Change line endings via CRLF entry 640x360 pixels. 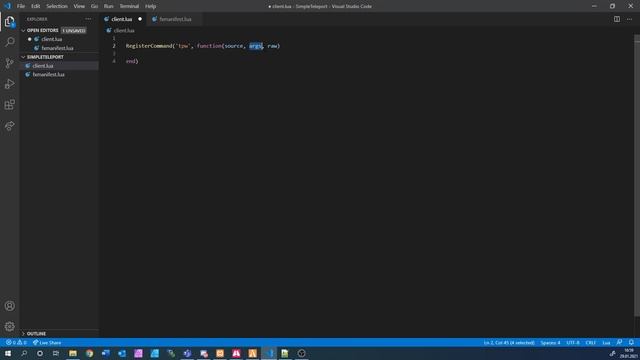pos(591,342)
